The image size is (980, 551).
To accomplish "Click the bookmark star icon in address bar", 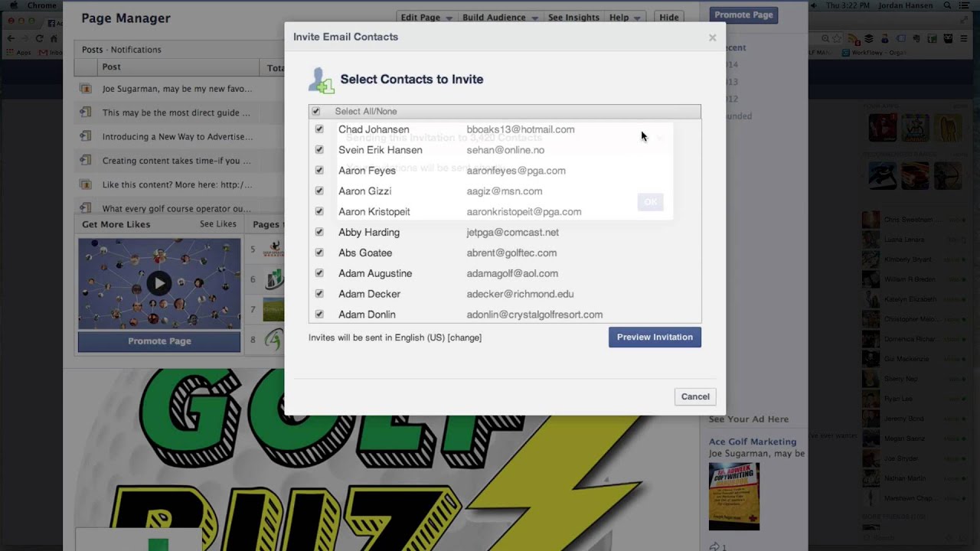I will pos(837,38).
